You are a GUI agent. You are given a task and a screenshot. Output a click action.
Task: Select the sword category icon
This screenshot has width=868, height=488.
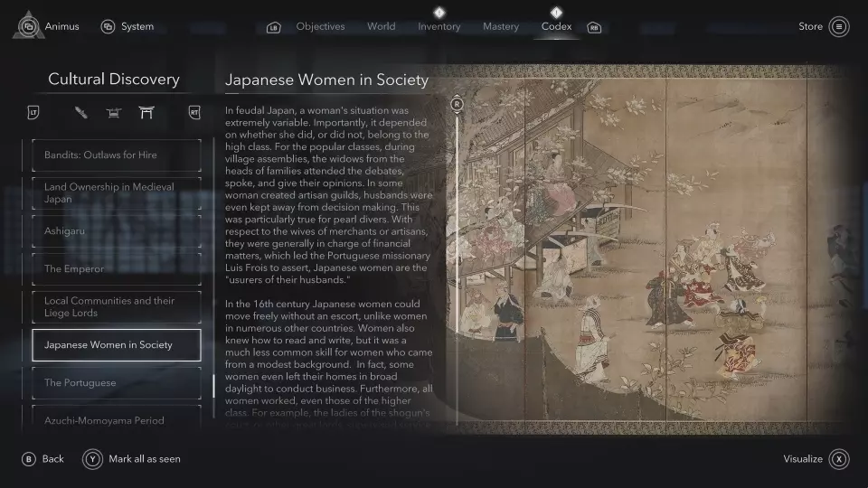pyautogui.click(x=80, y=113)
